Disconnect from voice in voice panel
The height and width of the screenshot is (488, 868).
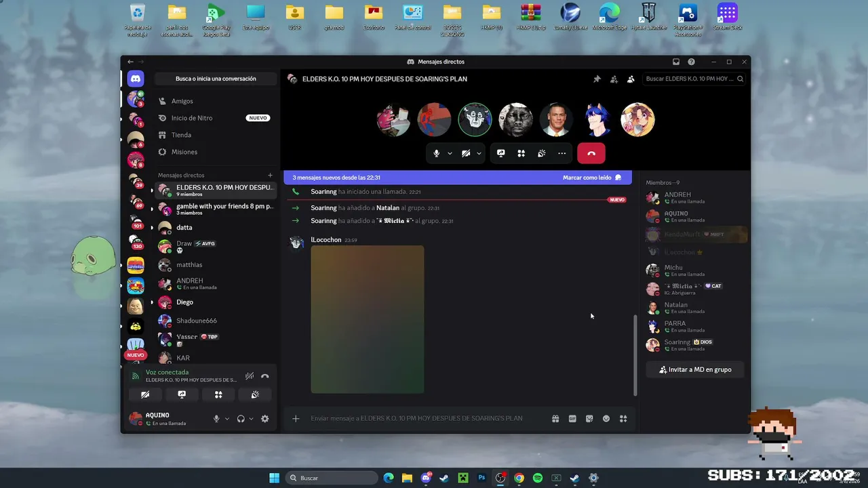pos(265,376)
